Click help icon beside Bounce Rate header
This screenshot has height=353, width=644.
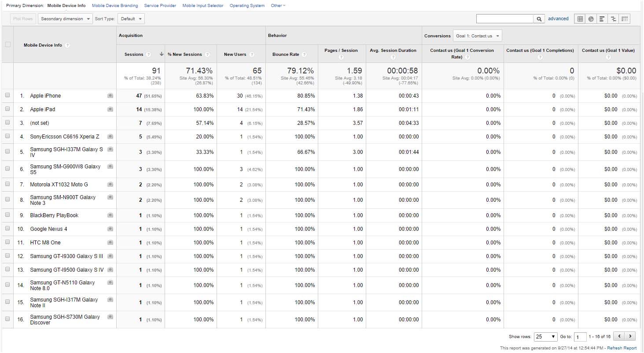click(304, 55)
